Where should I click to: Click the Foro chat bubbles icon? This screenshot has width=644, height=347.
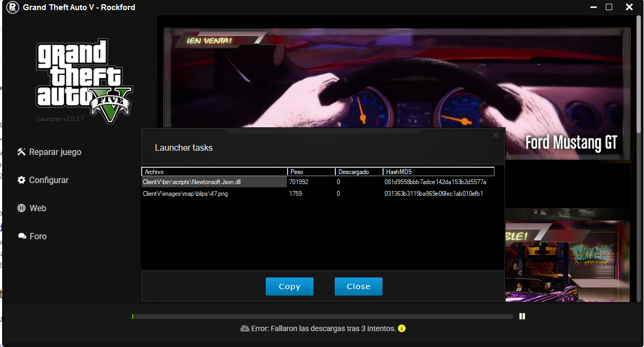(22, 236)
